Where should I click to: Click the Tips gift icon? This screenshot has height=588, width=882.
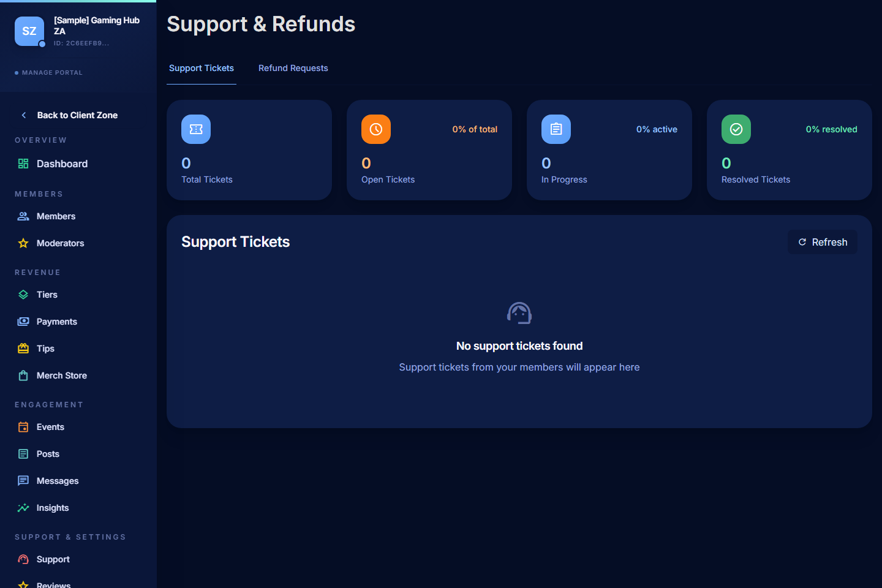[x=23, y=349]
